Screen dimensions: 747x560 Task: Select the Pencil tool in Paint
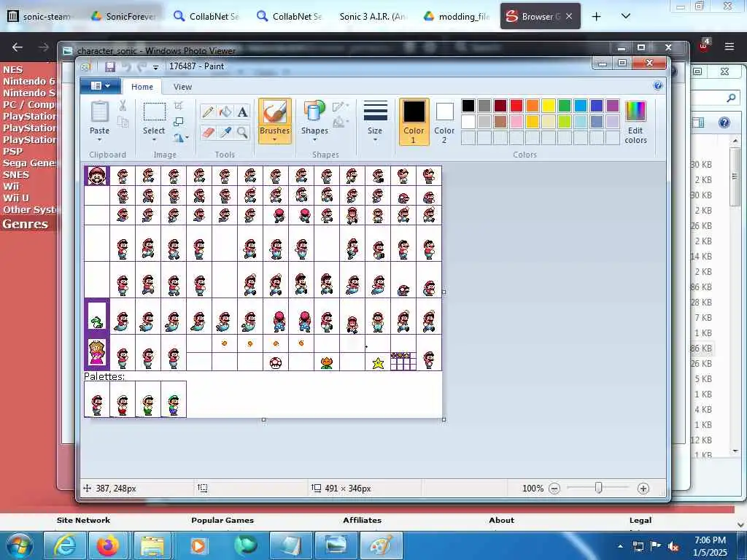[208, 112]
